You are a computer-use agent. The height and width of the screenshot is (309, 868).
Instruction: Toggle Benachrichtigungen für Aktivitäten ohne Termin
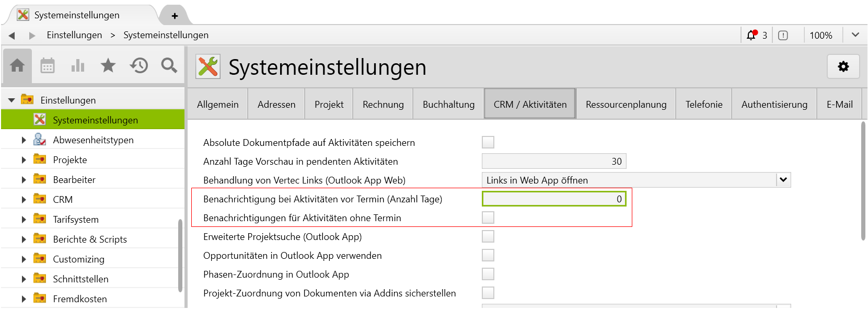coord(488,218)
